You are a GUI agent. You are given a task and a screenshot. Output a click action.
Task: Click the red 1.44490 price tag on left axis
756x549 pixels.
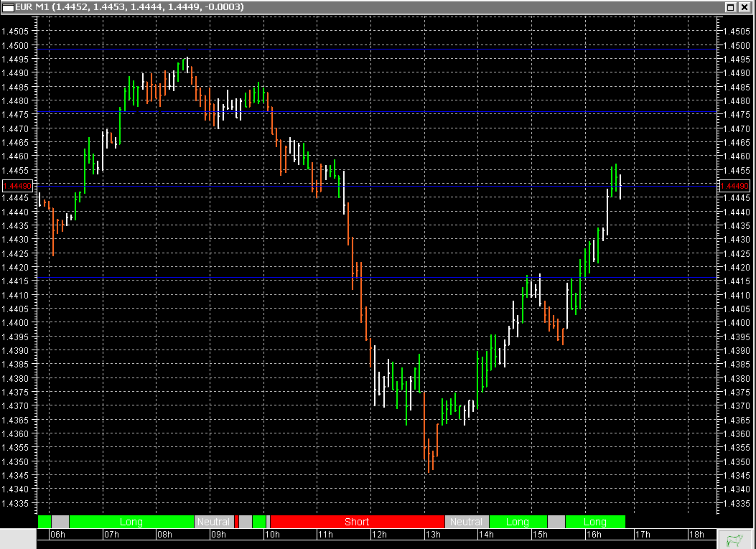point(17,186)
